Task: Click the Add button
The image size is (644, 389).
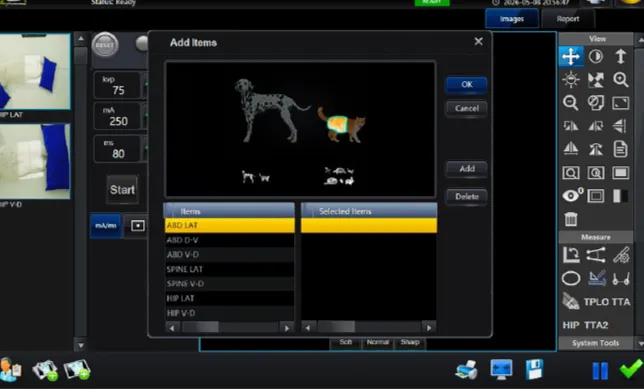Action: point(467,169)
